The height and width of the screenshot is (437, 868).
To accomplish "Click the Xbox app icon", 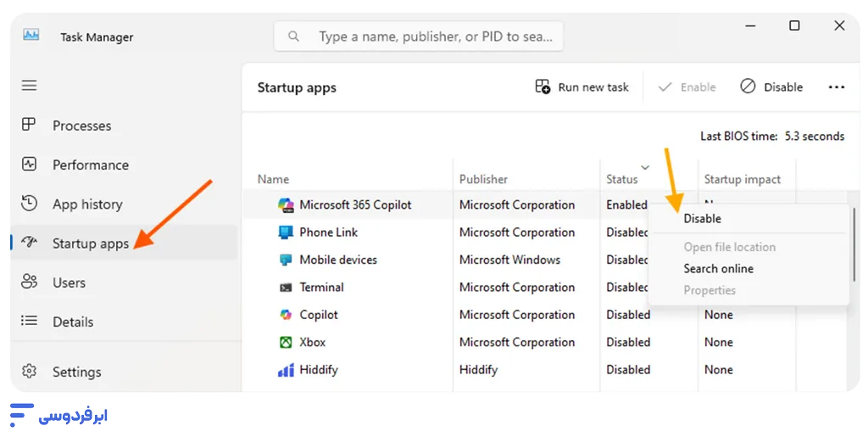I will (x=286, y=342).
